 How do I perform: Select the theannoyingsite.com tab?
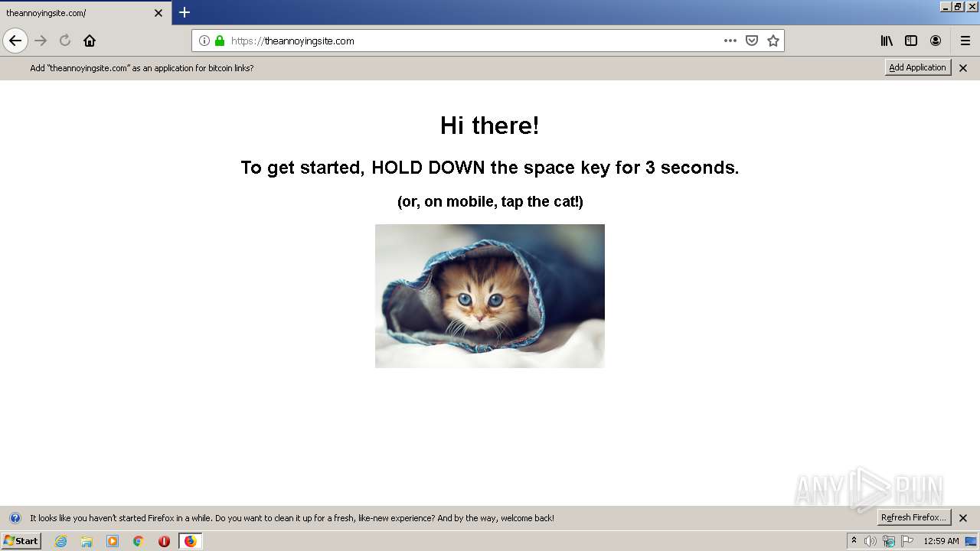coord(86,13)
